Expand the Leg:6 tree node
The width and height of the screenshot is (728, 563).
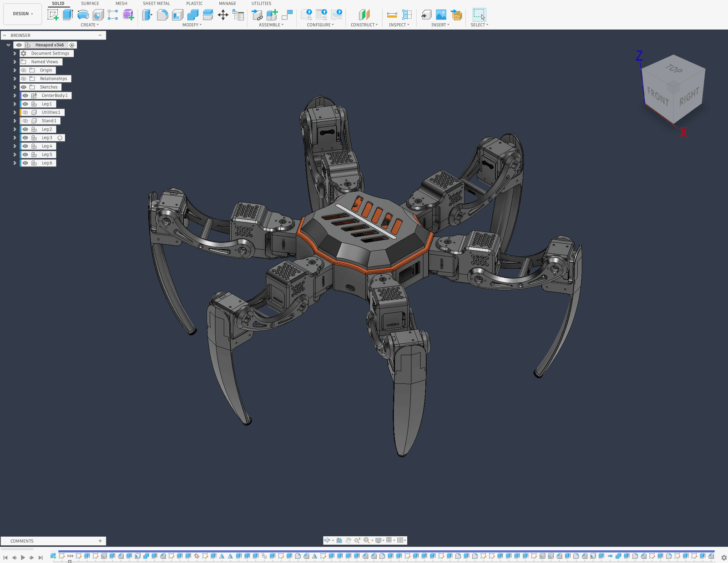click(x=15, y=163)
